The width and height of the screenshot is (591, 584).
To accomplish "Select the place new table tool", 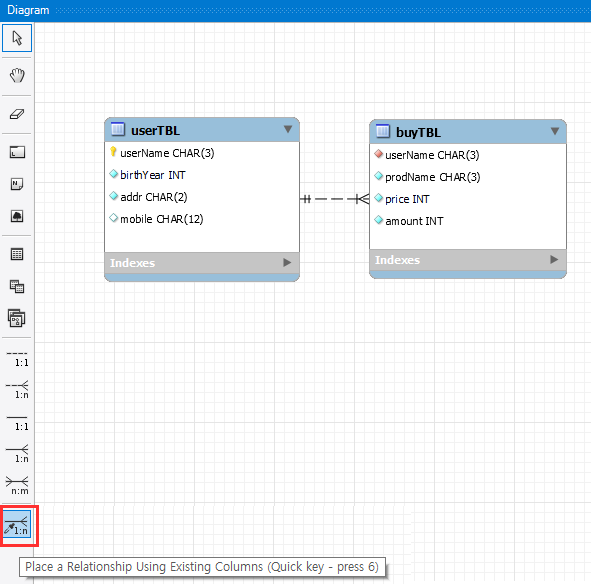I will point(17,254).
